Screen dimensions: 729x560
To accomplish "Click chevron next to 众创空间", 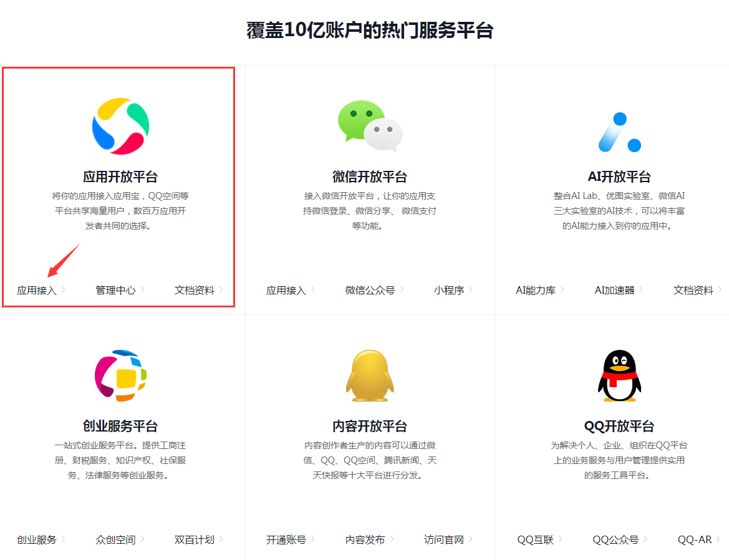I will (143, 539).
